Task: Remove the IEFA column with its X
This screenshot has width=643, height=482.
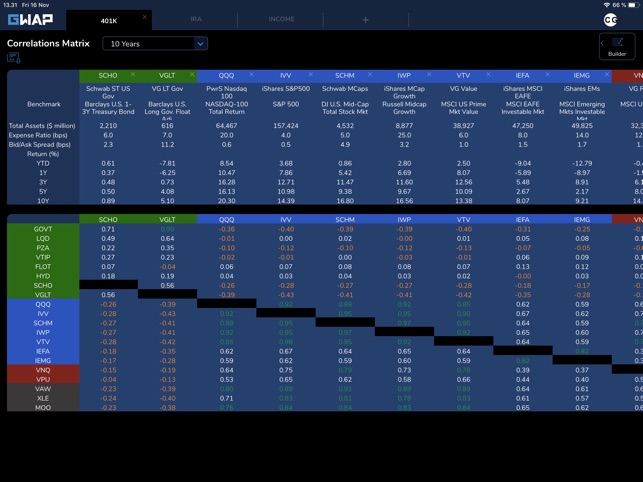Action: point(547,74)
